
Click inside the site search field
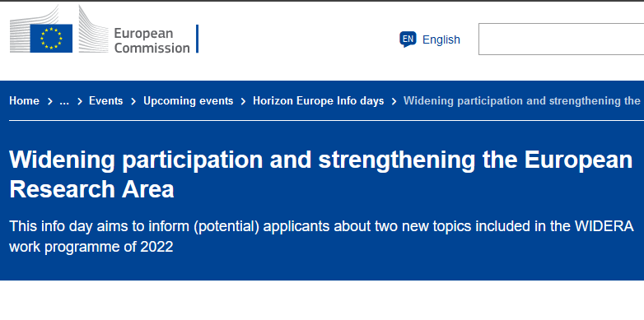click(561, 39)
